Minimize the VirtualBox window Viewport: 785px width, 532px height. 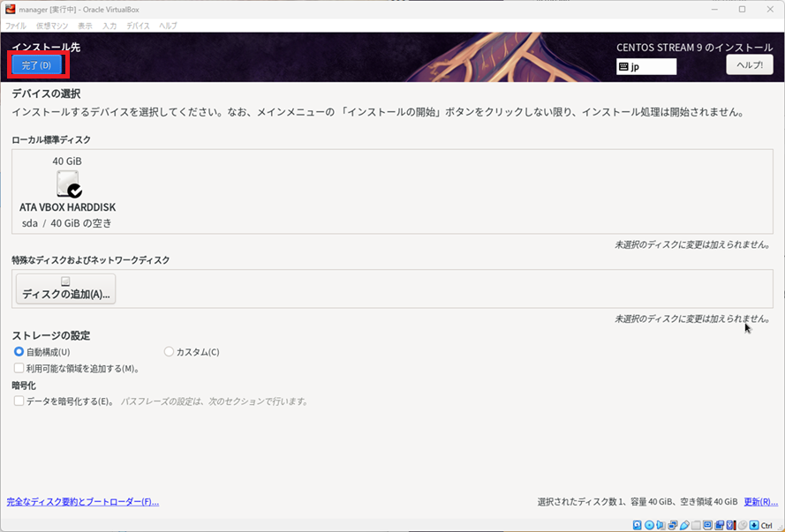714,10
